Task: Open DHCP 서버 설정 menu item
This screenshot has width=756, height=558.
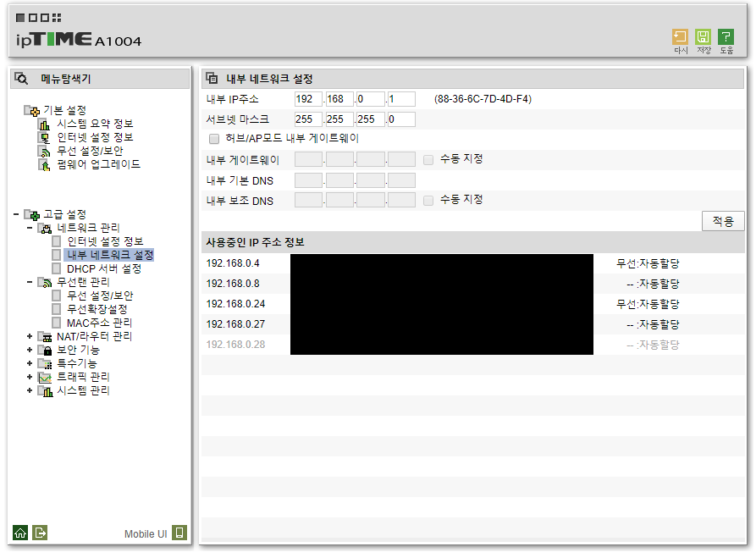Action: (x=104, y=268)
